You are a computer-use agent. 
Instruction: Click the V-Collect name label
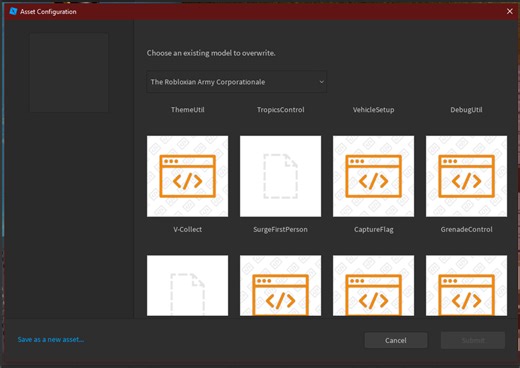[x=187, y=229]
